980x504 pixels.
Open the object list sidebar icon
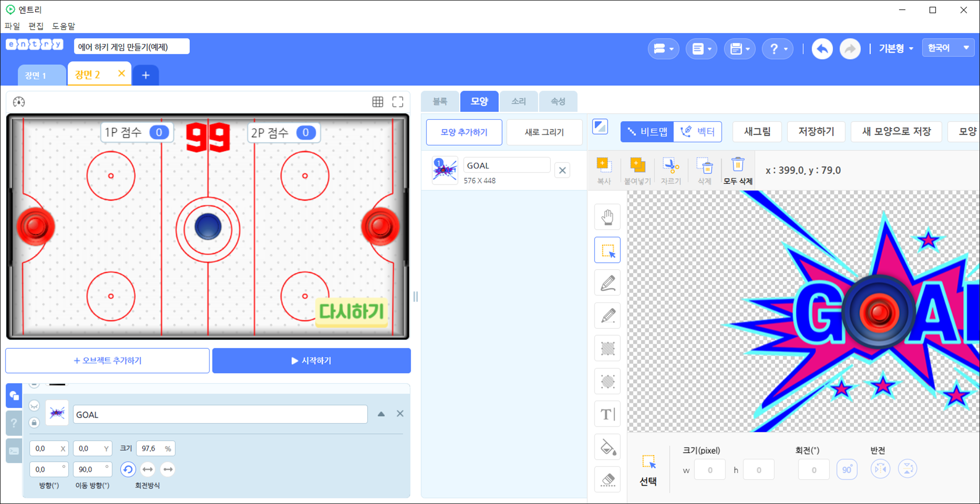coord(14,396)
